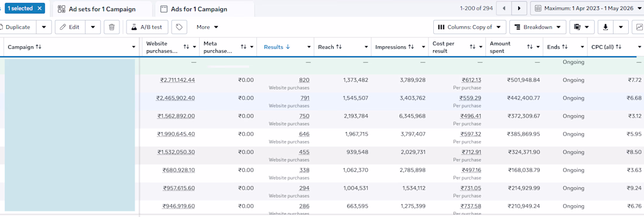Select amount spent ₹501,948.84
644x217 pixels.
(x=523, y=80)
